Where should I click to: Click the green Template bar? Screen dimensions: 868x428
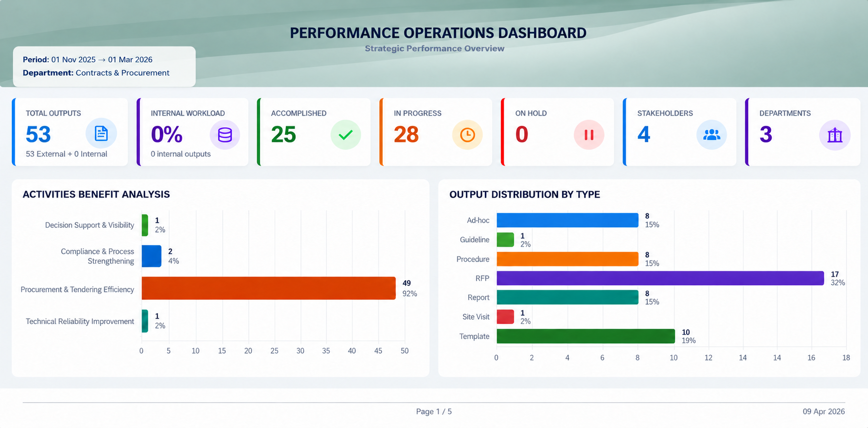point(585,336)
